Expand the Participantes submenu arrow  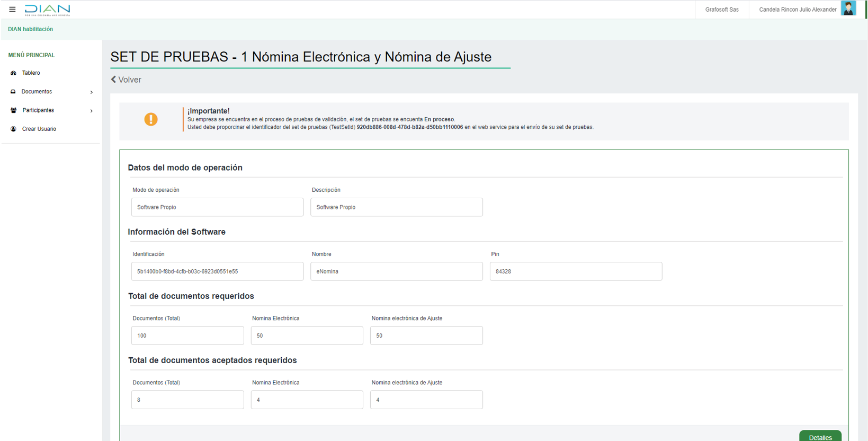click(92, 111)
